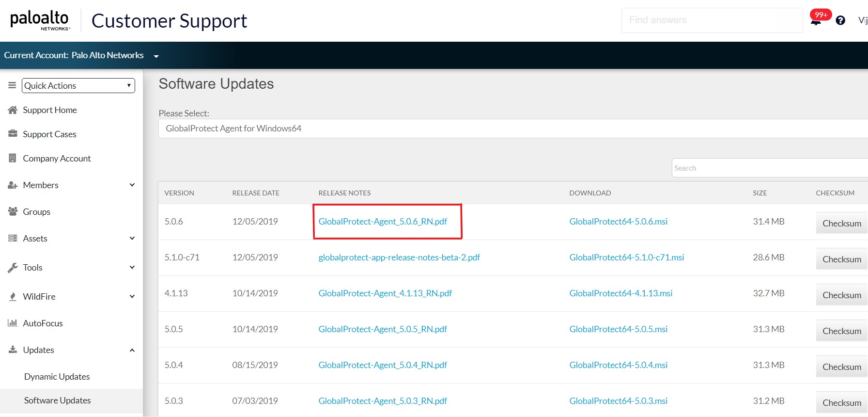Sort table by VERSION column header
Image resolution: width=868 pixels, height=417 pixels.
click(179, 193)
